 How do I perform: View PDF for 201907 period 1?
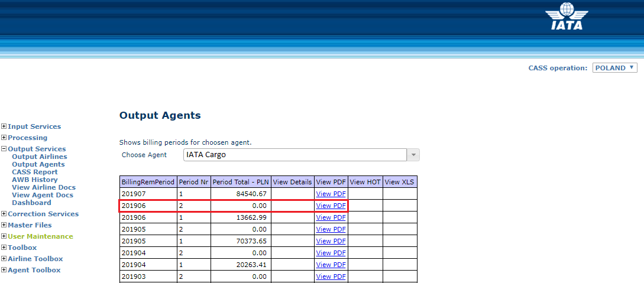(x=331, y=194)
